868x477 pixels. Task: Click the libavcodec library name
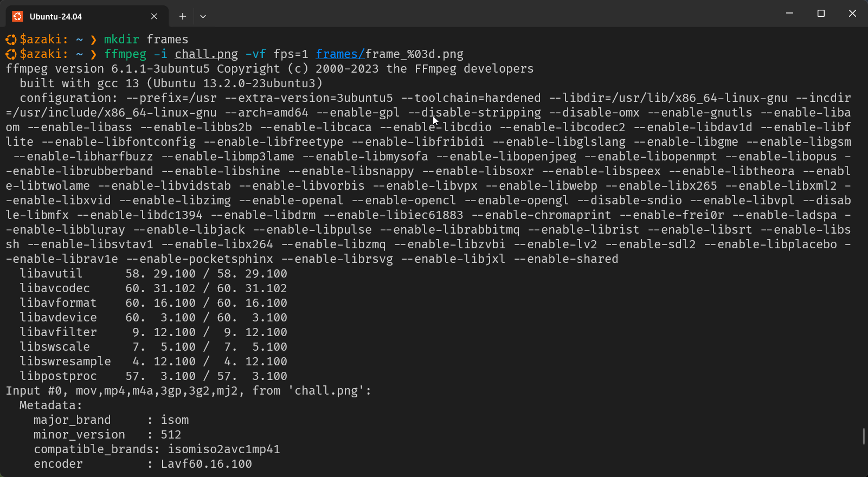55,288
